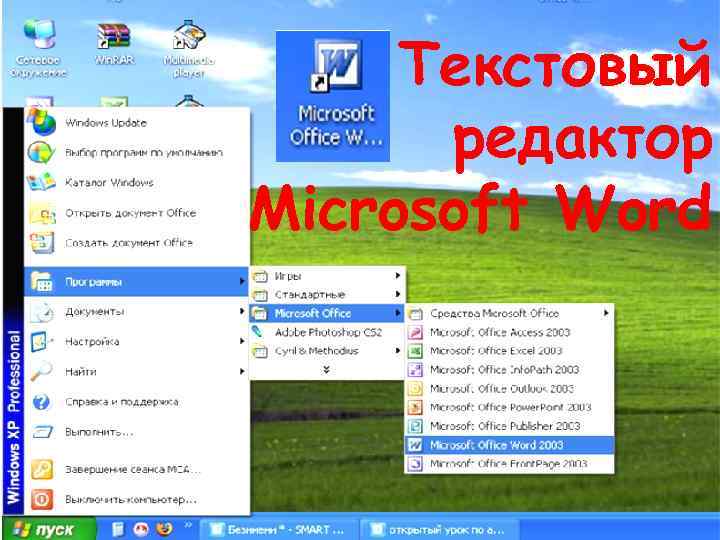Viewport: 720px width, 540px height.
Task: Expand the Найти submenu arrow
Action: coord(242,371)
